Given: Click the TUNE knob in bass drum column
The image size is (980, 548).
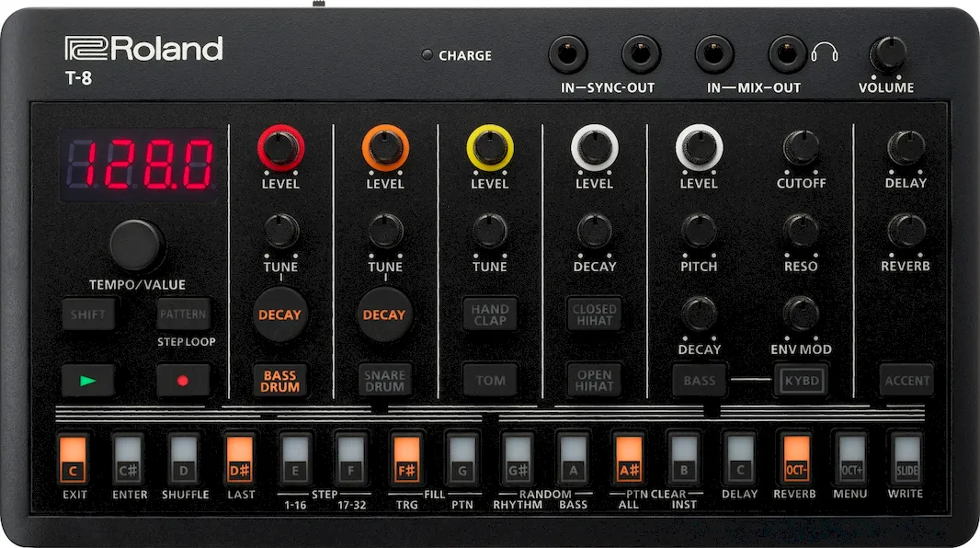Looking at the screenshot, I should tap(281, 231).
